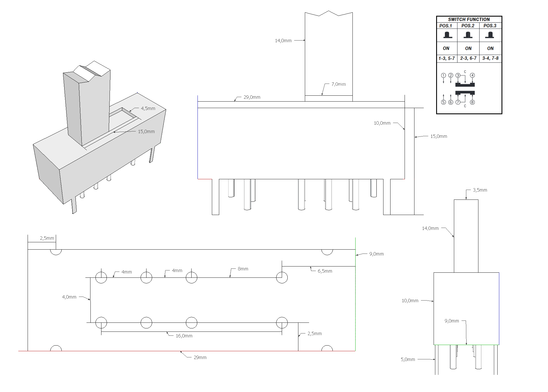Click circled pin 5 in schematic

point(443,102)
